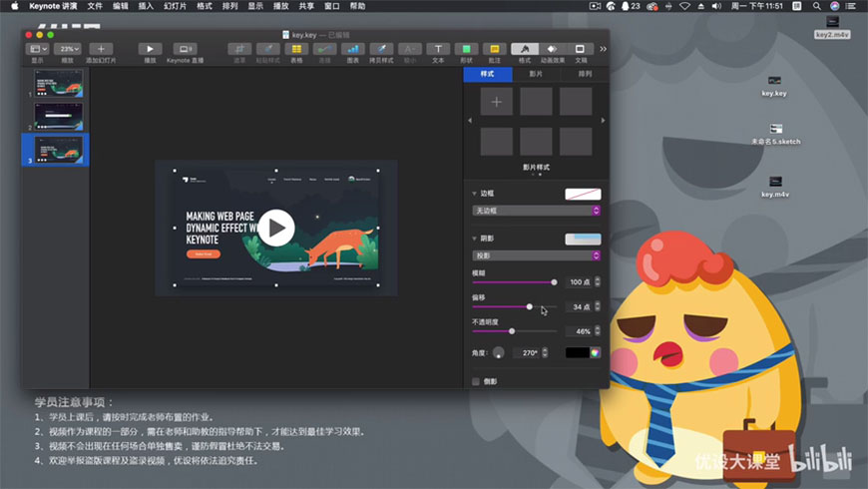The image size is (868, 489).
Task: Open the 排列 menu in menu bar
Action: pyautogui.click(x=229, y=6)
